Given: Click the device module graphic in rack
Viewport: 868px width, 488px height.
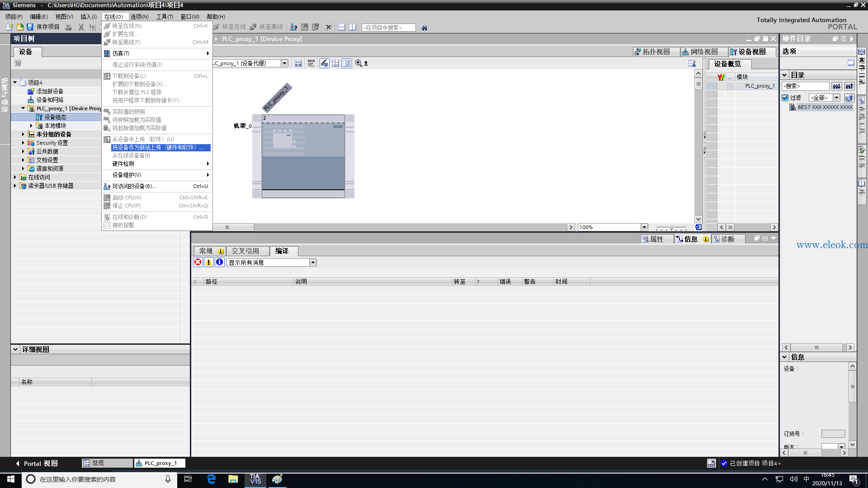Looking at the screenshot, I should point(303,156).
